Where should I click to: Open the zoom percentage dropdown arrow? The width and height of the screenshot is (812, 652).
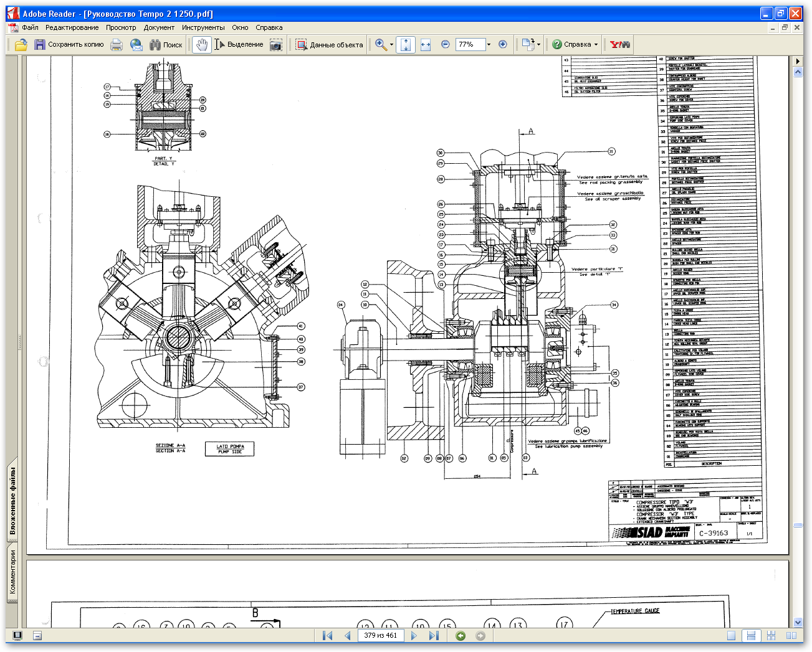coord(489,44)
